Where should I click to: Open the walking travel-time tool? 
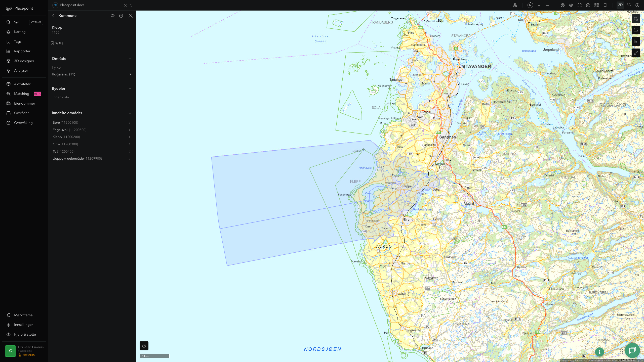click(x=636, y=53)
